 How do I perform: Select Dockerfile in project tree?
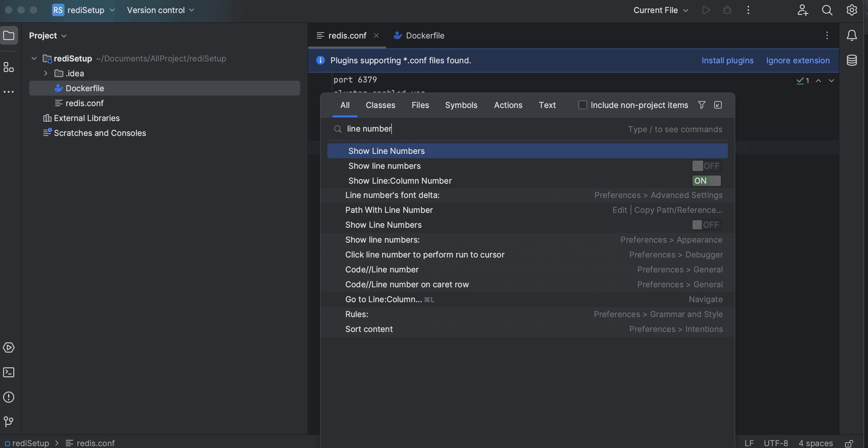click(164, 88)
